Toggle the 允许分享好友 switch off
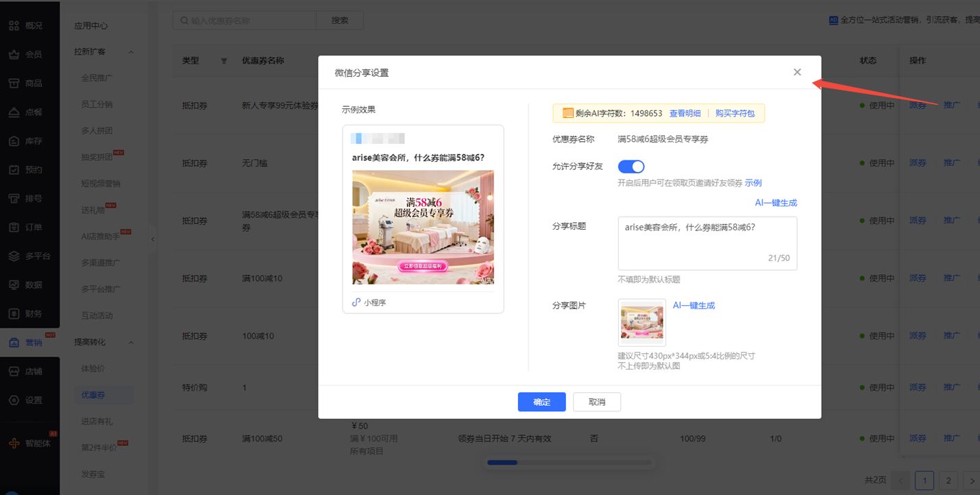Image resolution: width=980 pixels, height=495 pixels. pos(631,167)
